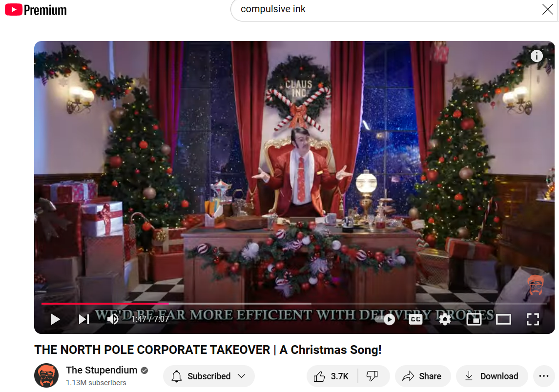Dislike the video
The image size is (559, 392).
[373, 376]
